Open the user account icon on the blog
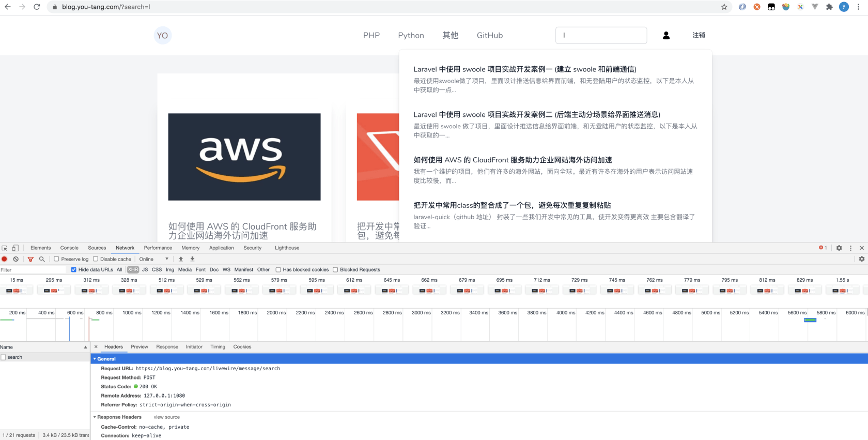 click(x=666, y=35)
